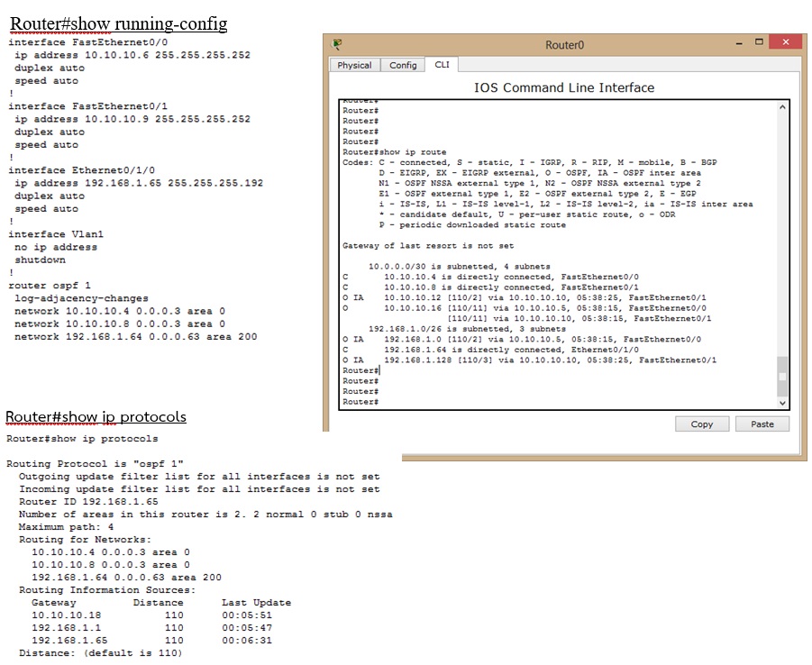Click 'network 192.168.1.64 0.0.0.63 area 200' config line
Viewport: 812px width, 665px height.
(x=136, y=337)
